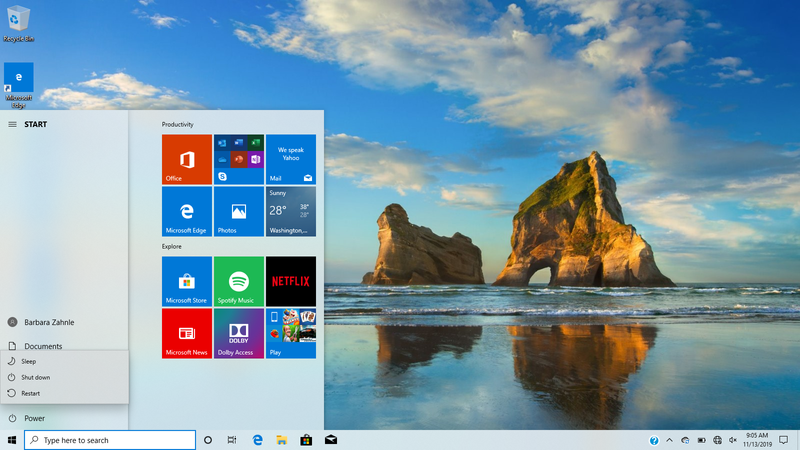Open Documents from Start sidebar
Screen dimensions: 800x450
pos(64,343)
